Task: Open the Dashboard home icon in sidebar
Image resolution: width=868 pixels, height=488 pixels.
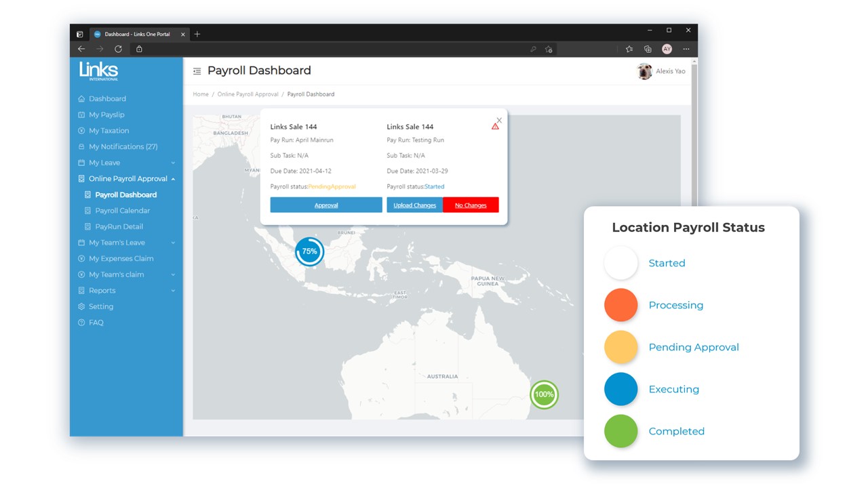Action: click(x=81, y=99)
